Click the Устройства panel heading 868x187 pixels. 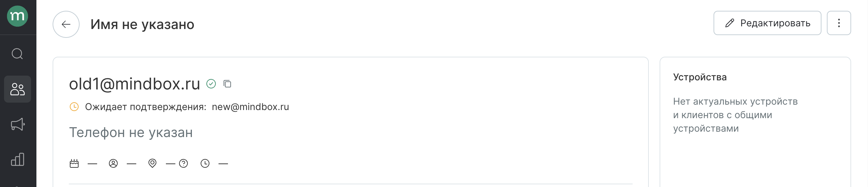pyautogui.click(x=700, y=77)
